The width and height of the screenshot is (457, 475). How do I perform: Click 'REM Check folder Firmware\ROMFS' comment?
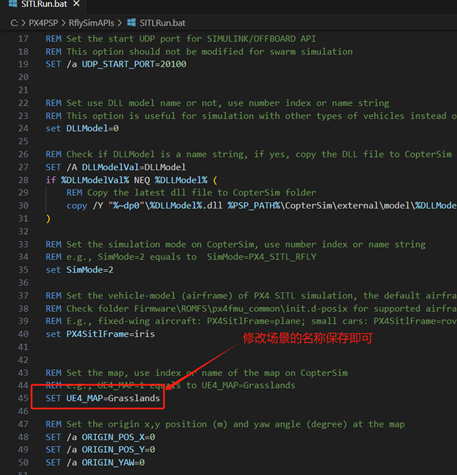[x=251, y=309]
